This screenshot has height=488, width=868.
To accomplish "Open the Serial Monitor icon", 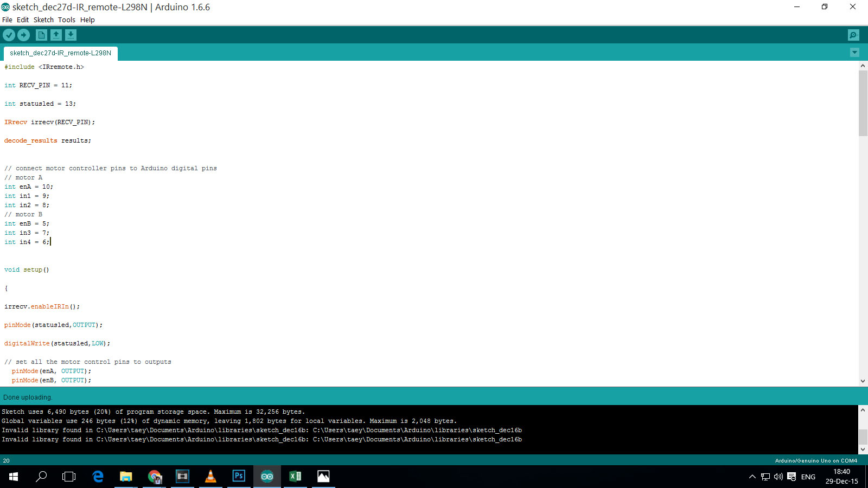I will pos(853,35).
